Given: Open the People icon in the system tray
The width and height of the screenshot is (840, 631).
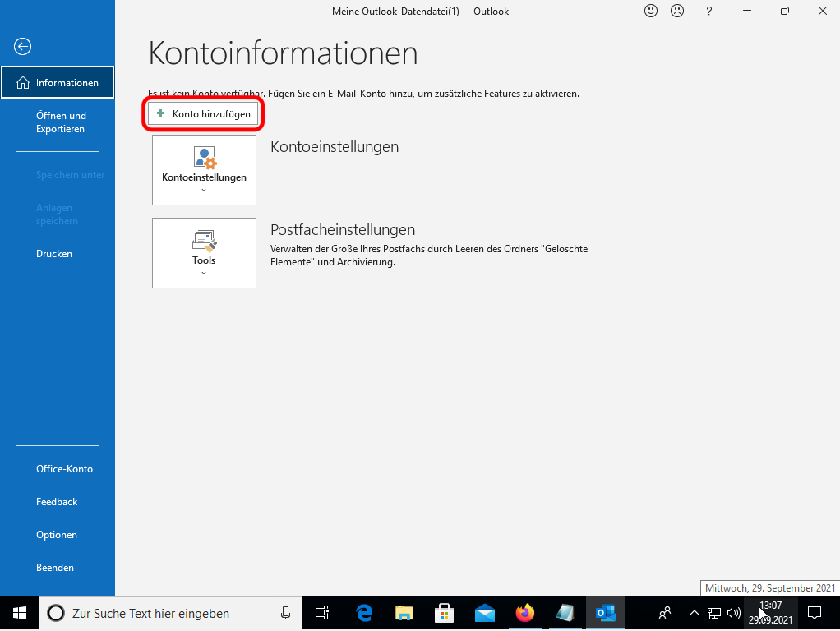Looking at the screenshot, I should [665, 613].
